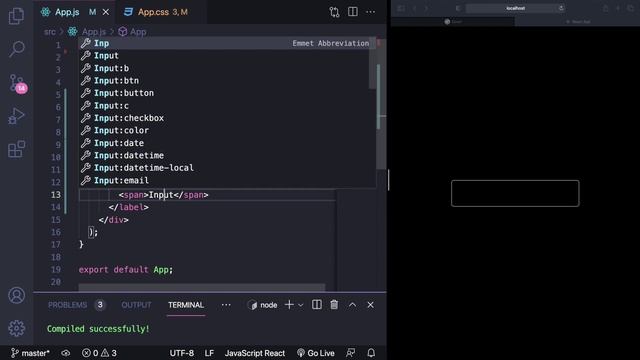Open the Accounts menu icon

point(16,296)
